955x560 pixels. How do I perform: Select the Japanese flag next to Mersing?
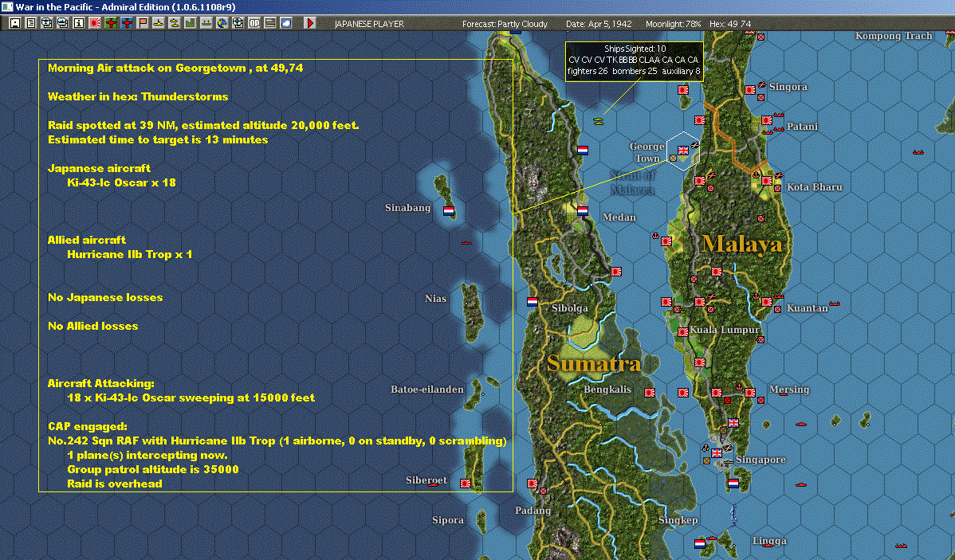[750, 393]
